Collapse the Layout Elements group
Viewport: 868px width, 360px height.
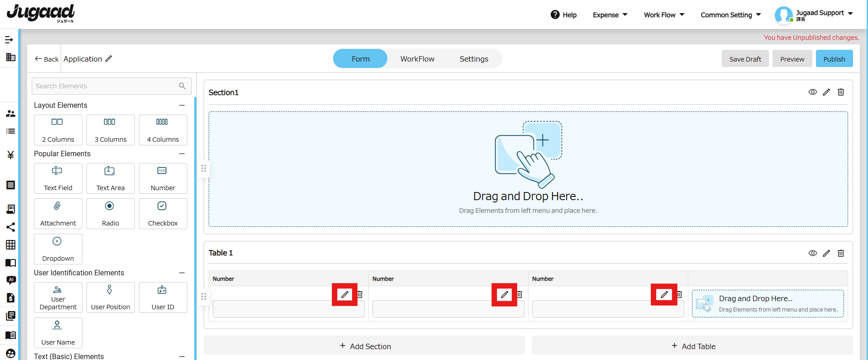182,106
